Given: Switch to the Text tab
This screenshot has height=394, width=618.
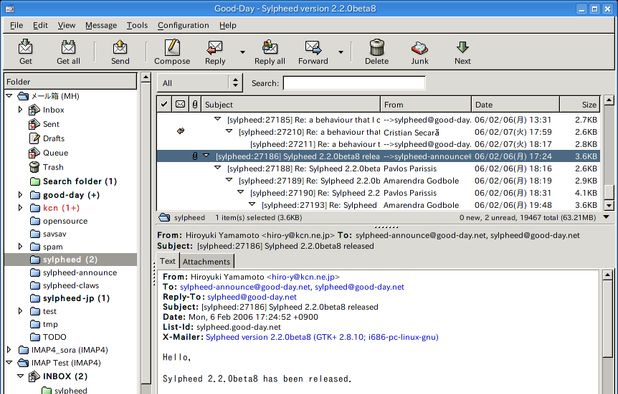Looking at the screenshot, I should [x=168, y=261].
